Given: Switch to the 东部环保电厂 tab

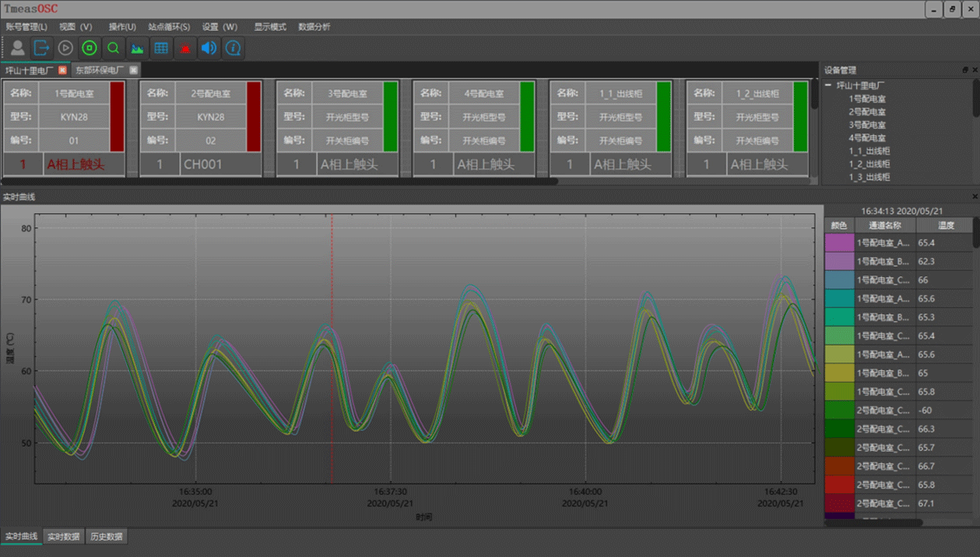Looking at the screenshot, I should coord(99,70).
